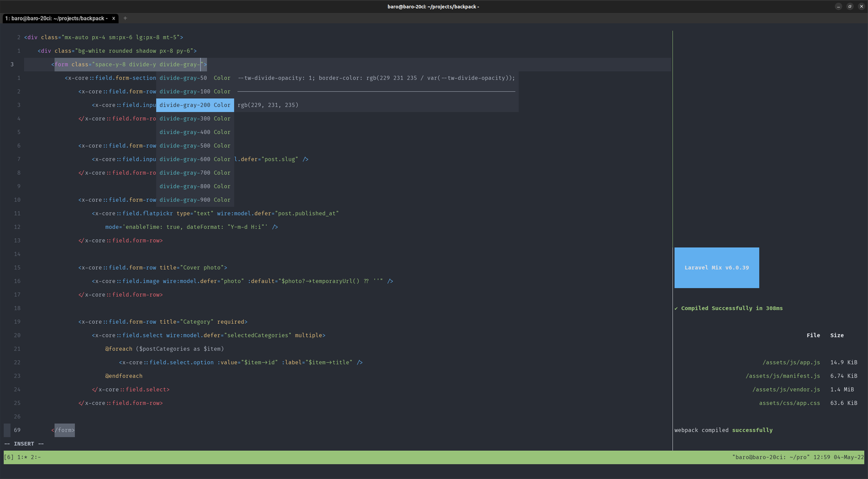Open a new terminal tab with plus button
This screenshot has width=868, height=479.
point(125,18)
